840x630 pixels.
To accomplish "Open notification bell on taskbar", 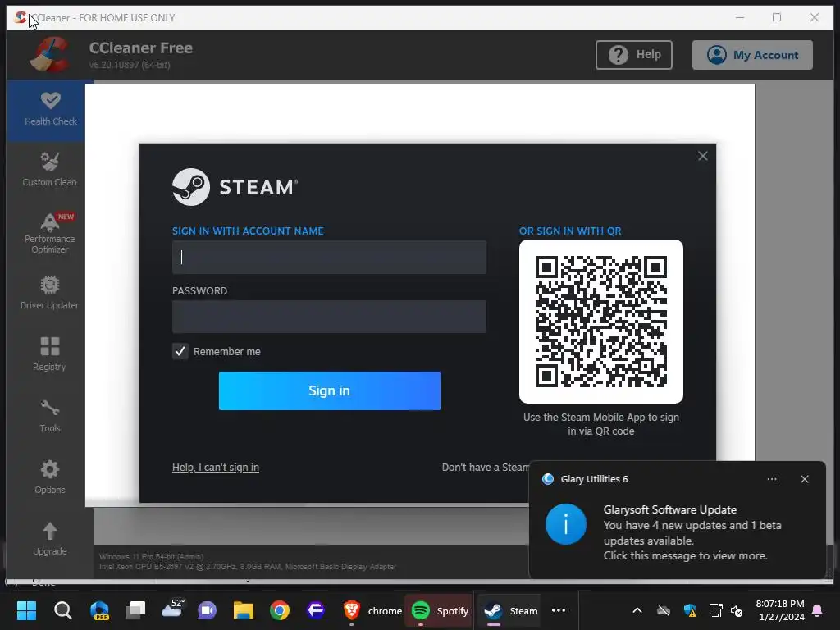I will 818,610.
